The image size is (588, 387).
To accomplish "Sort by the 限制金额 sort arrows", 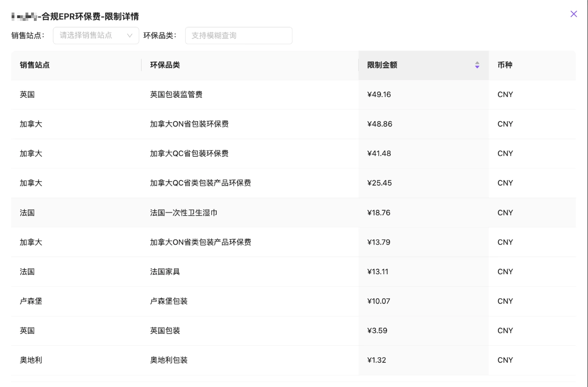I will click(477, 65).
